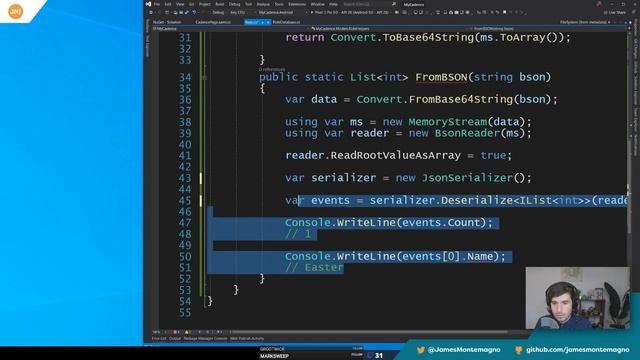Viewport: 640px width, 360px height.
Task: Switch to the RuleDatabase.cs tab
Action: [286, 22]
